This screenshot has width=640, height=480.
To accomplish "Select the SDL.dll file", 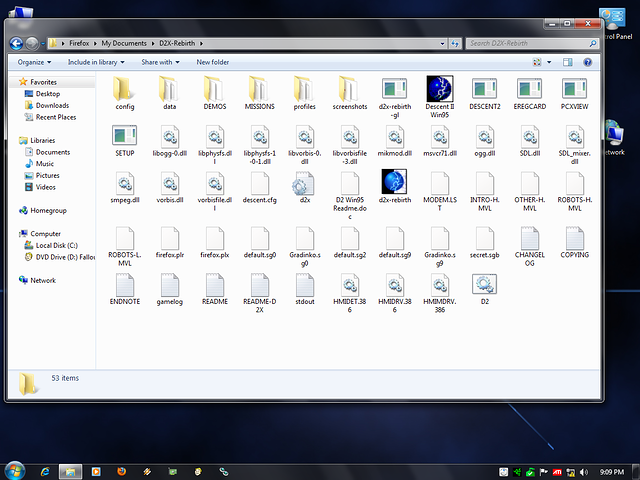I will 530,137.
